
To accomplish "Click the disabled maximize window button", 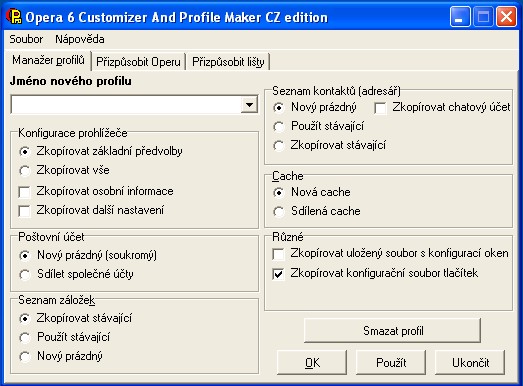I will point(483,17).
